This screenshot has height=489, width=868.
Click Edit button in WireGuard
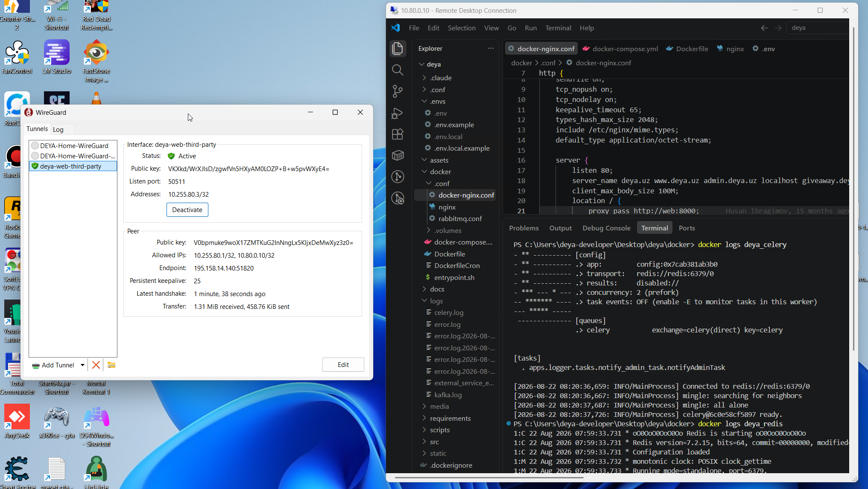click(343, 365)
